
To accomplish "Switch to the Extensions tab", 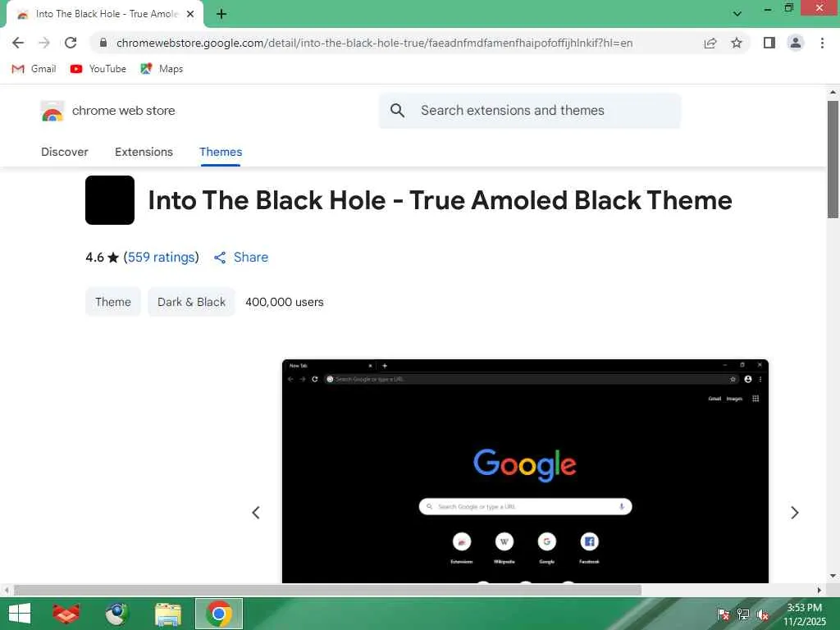I will tap(144, 152).
